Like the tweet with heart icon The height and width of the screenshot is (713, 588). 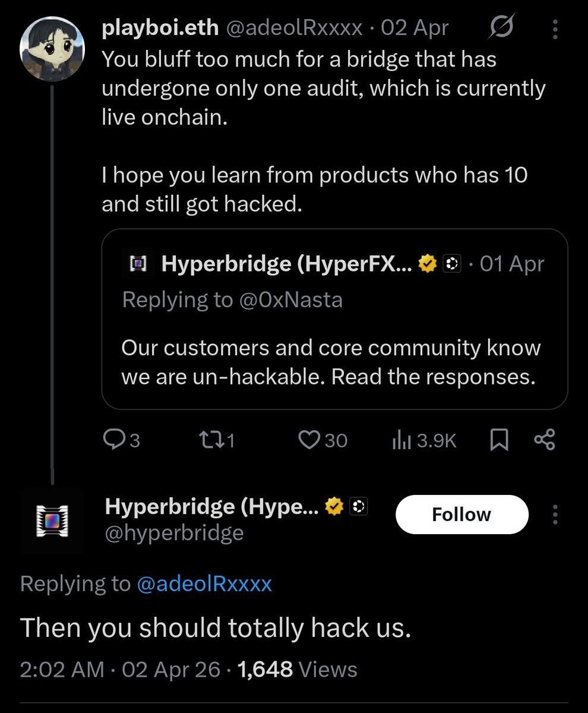click(309, 440)
